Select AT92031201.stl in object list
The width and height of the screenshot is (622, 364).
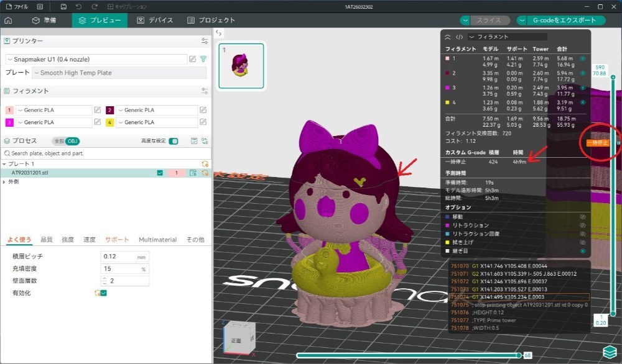coord(30,173)
